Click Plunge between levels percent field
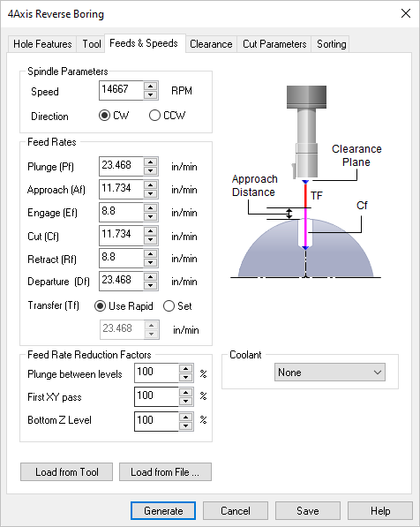Screen dimensions: 420x527 pos(156,373)
